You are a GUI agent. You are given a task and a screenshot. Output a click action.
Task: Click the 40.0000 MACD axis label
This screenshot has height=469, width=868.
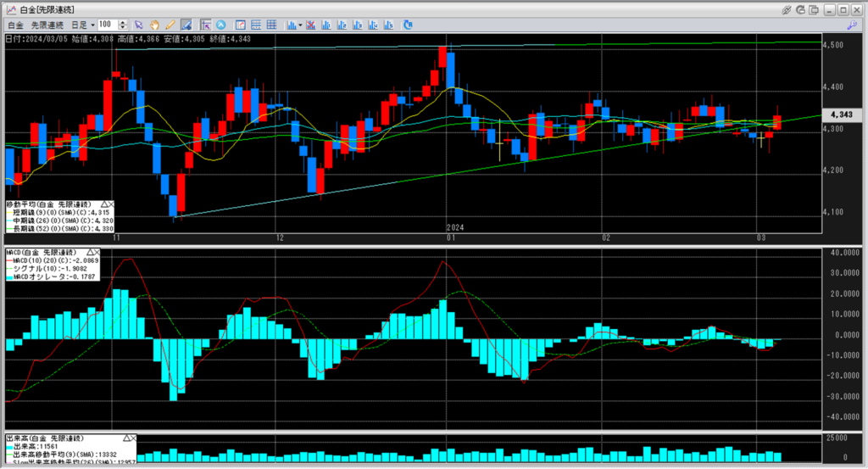845,253
